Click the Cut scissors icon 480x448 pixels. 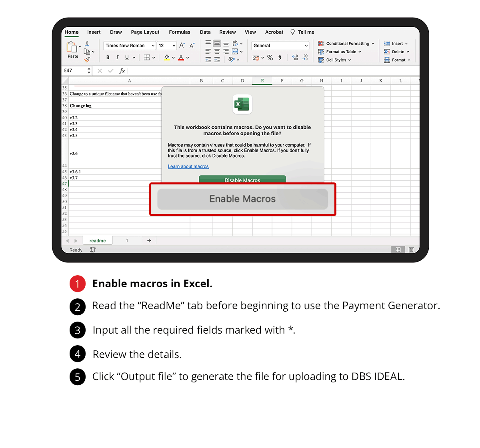coord(87,44)
